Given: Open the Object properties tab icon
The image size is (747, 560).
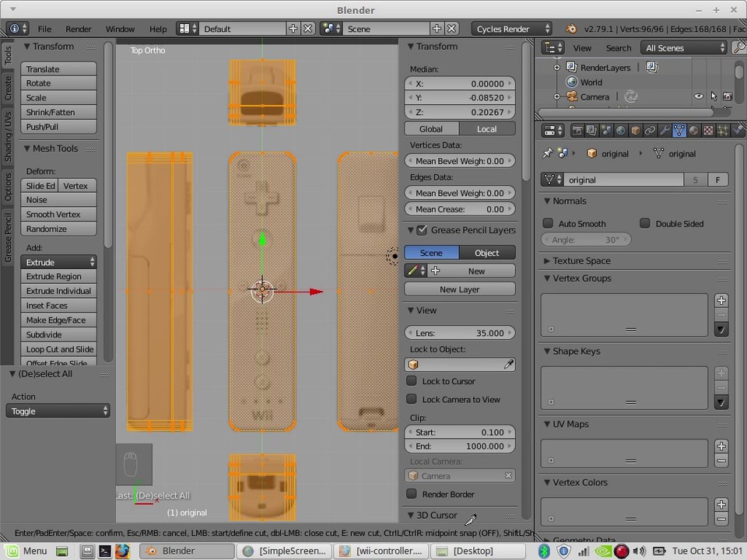Looking at the screenshot, I should 635,130.
